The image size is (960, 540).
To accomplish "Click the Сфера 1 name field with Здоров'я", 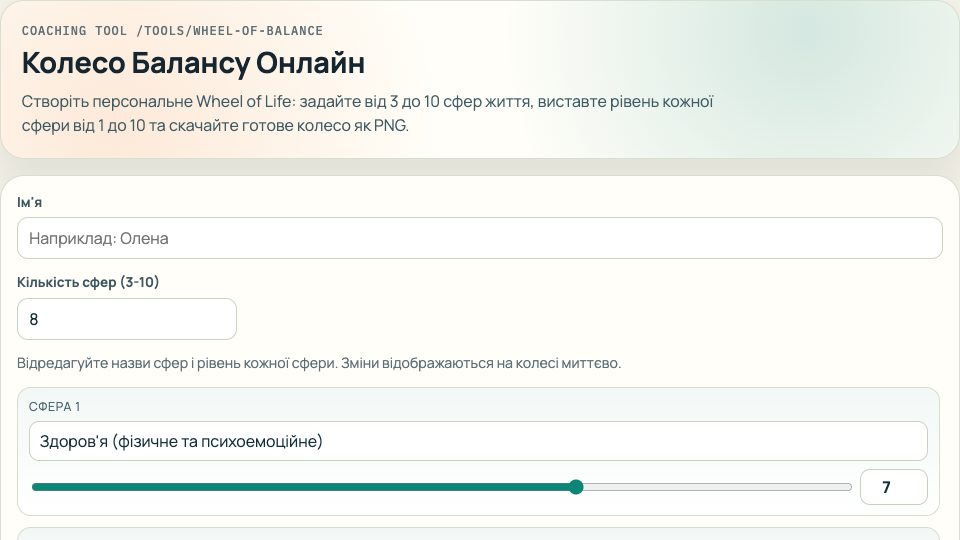I will (478, 441).
